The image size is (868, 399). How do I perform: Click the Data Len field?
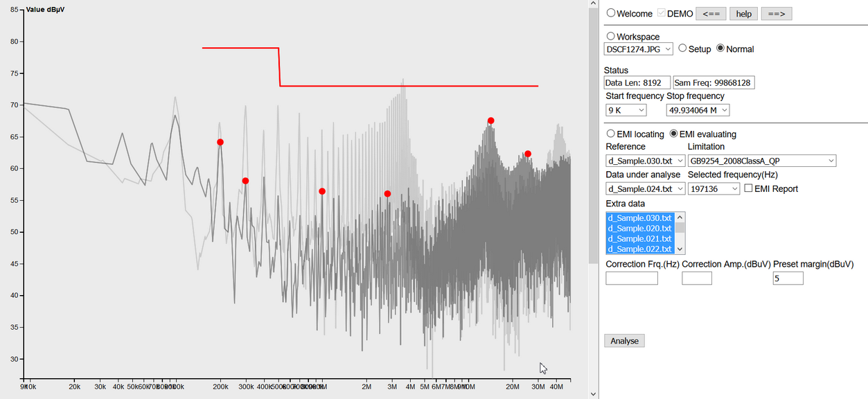tap(638, 82)
